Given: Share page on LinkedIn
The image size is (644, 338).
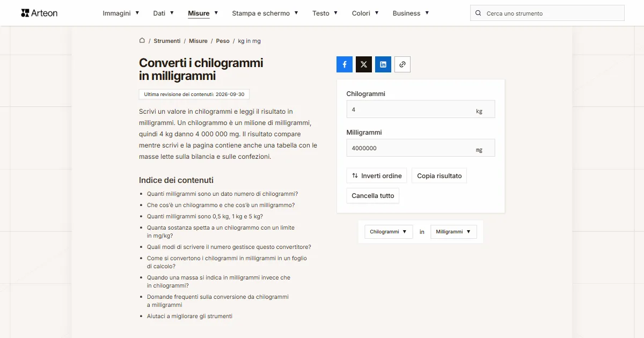Looking at the screenshot, I should (x=383, y=64).
